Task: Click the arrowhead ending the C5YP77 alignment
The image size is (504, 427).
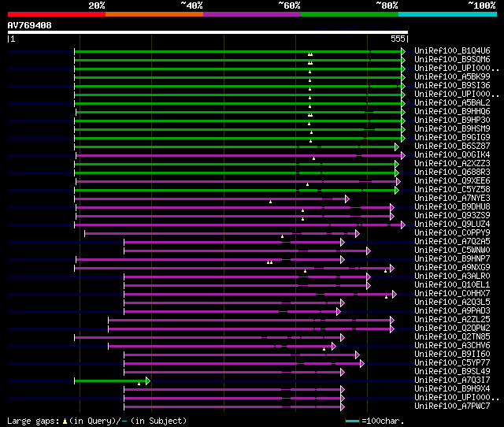Action: 362,364
